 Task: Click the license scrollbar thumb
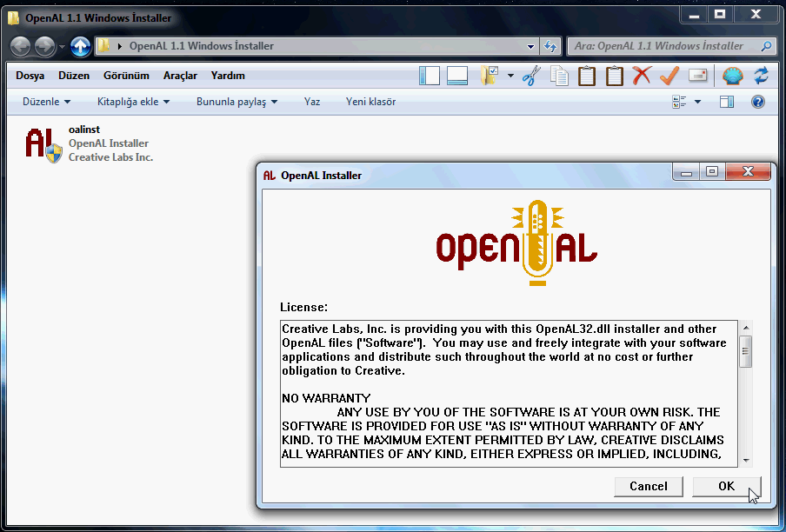(x=746, y=350)
